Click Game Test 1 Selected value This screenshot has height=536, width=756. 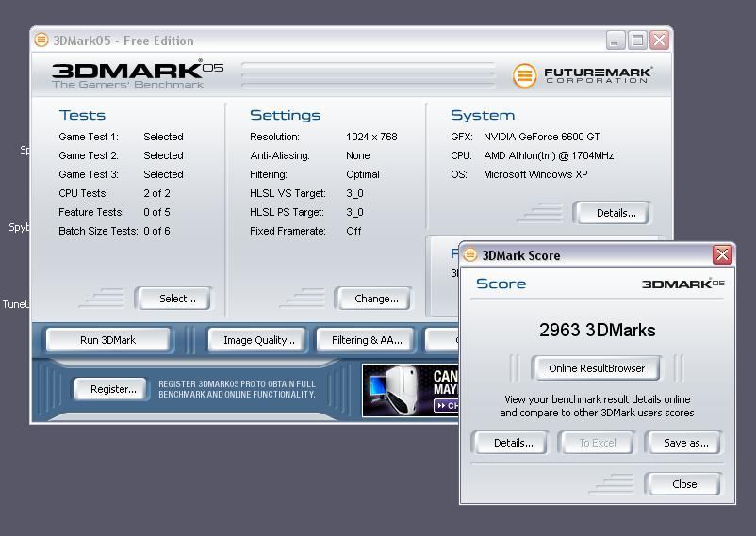click(x=163, y=137)
